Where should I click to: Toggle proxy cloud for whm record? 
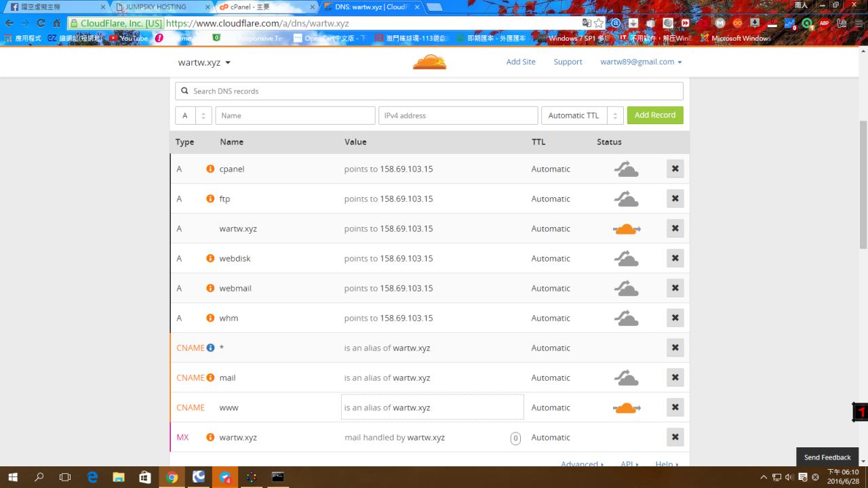click(626, 318)
